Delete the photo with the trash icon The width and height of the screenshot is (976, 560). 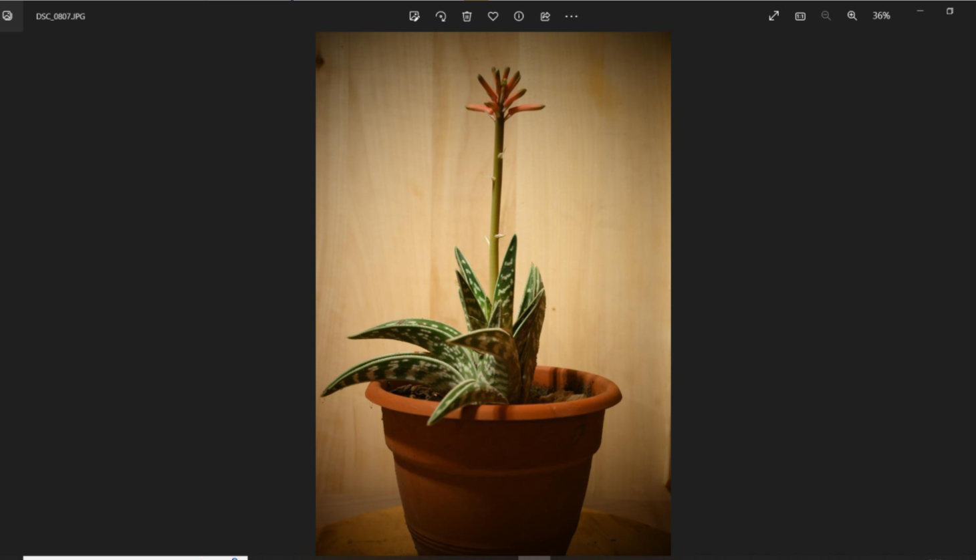point(467,16)
